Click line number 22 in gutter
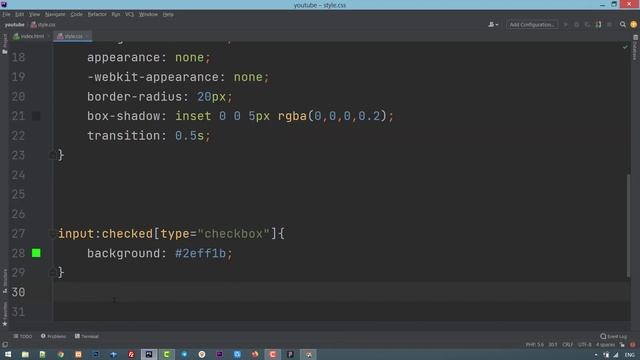The width and height of the screenshot is (640, 360). click(18, 136)
